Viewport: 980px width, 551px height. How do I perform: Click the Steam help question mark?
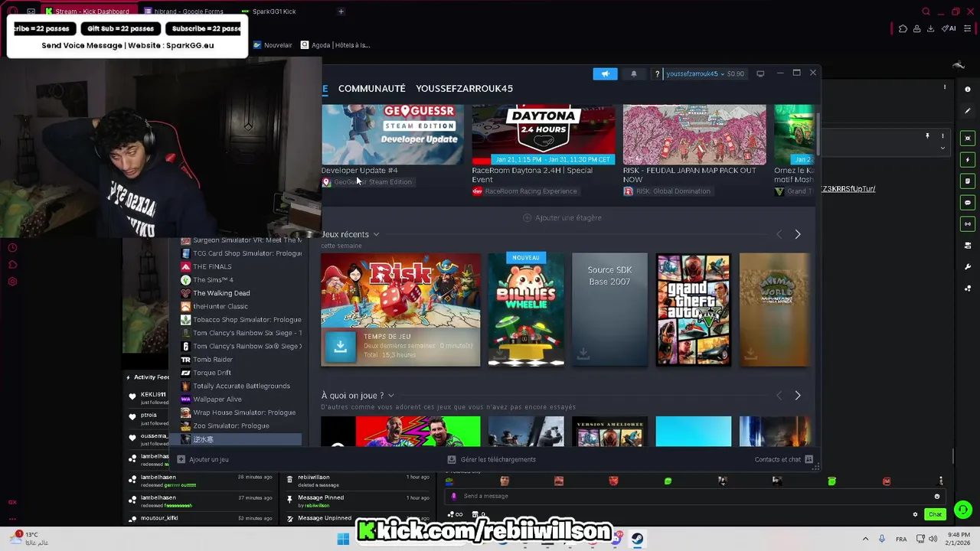[657, 74]
